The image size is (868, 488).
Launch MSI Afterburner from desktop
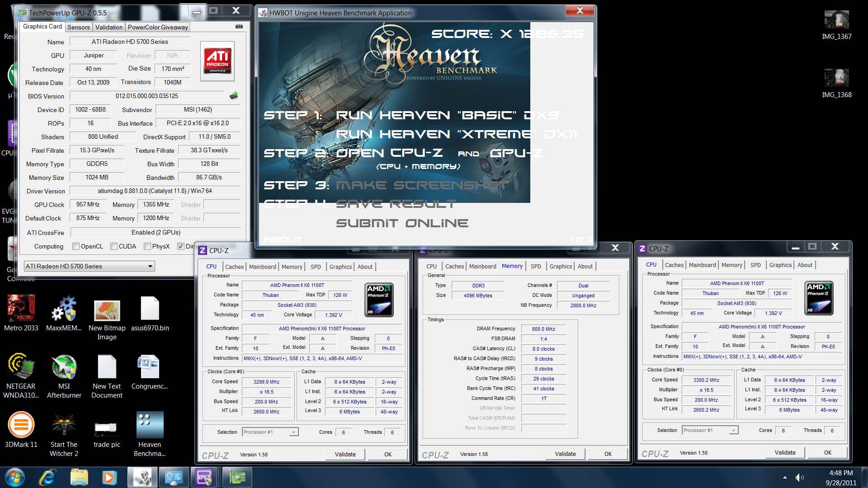(x=64, y=376)
